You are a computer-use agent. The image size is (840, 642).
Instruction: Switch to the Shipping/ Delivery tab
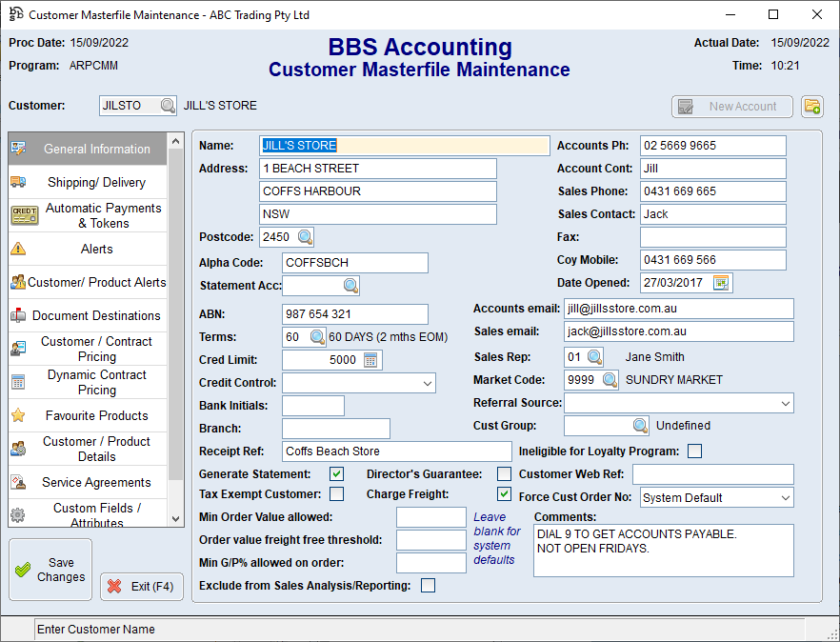96,183
